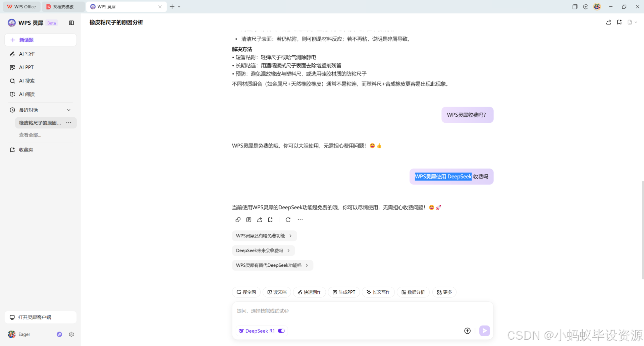Open account avatar in title bar
This screenshot has height=346, width=644.
pyautogui.click(x=597, y=7)
